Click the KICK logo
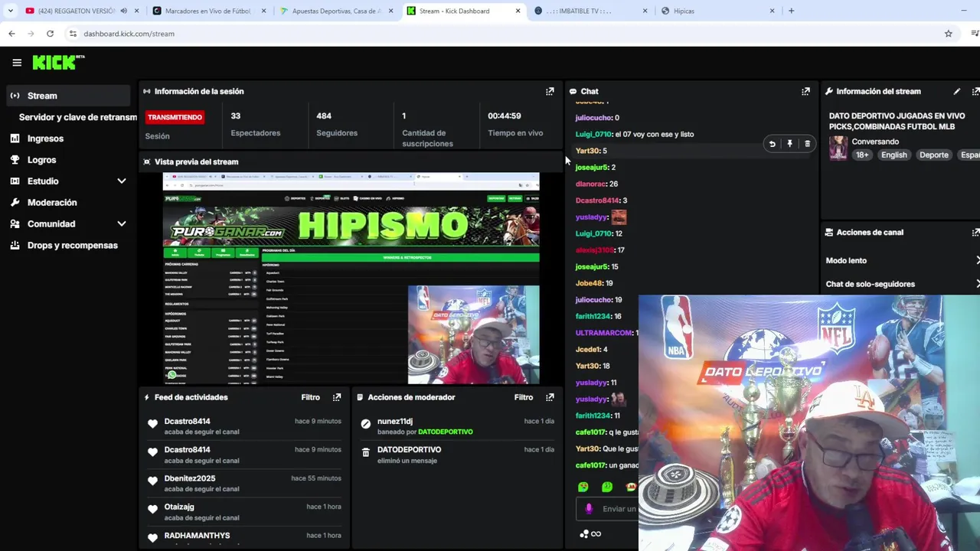 pos(58,63)
